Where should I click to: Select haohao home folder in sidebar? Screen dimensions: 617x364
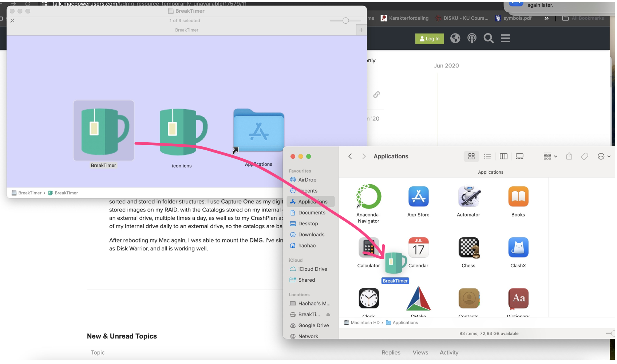coord(311,245)
